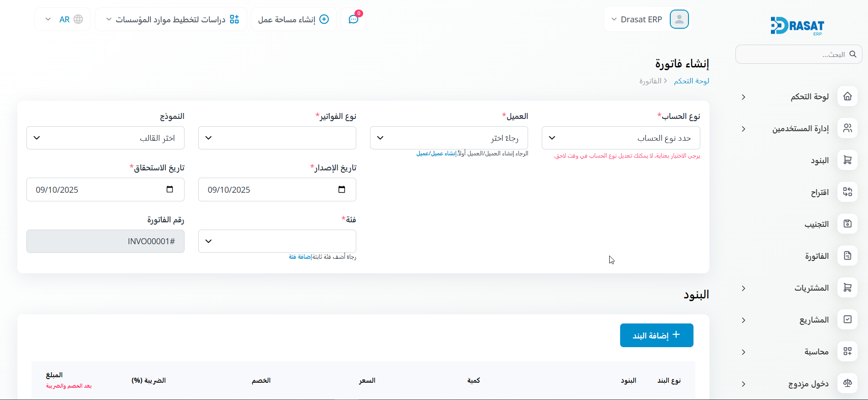
Task: Click the globe language icon
Action: (x=78, y=20)
